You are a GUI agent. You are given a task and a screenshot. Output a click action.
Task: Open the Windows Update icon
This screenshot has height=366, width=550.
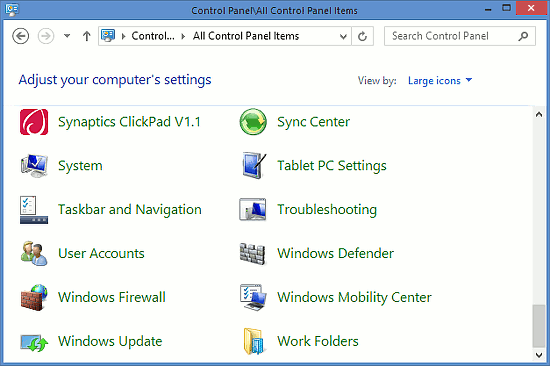click(34, 343)
